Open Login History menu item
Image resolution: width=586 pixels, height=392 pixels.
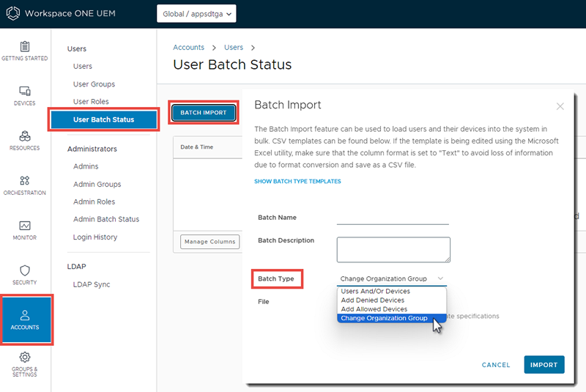[95, 237]
